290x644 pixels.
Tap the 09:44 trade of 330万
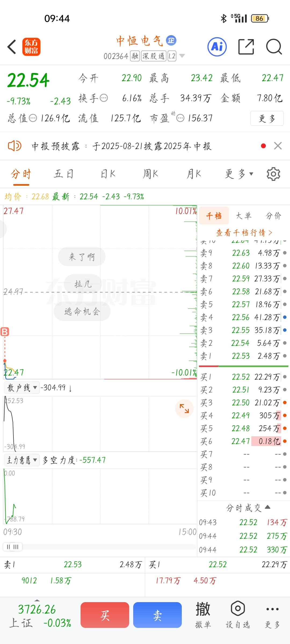pos(243,550)
